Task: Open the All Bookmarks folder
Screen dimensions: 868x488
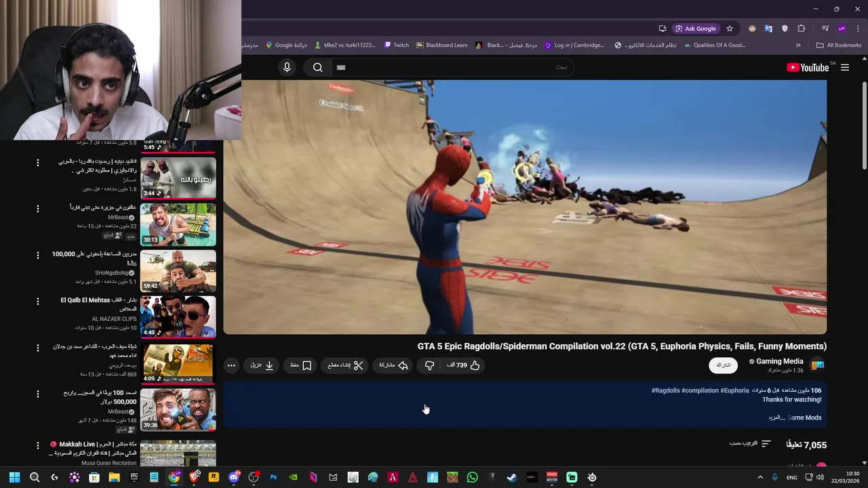Action: (x=839, y=45)
